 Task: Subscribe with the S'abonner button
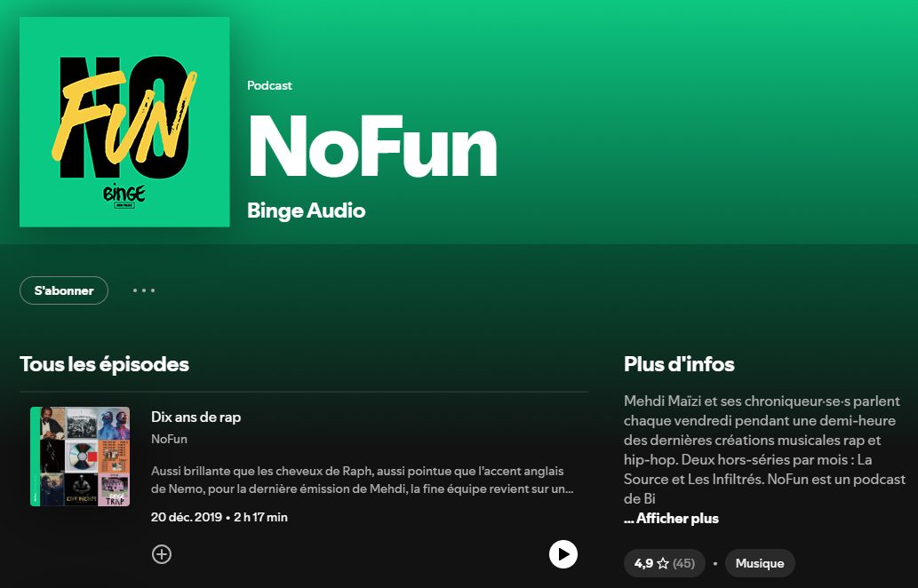pyautogui.click(x=64, y=290)
